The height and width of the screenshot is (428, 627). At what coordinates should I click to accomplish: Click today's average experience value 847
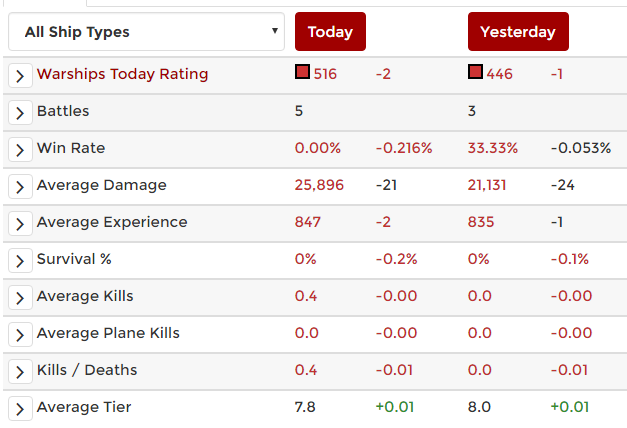308,222
